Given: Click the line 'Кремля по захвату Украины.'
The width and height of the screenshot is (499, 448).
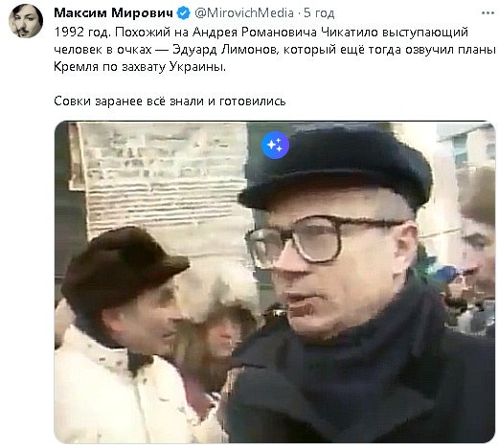Looking at the screenshot, I should click(x=140, y=67).
